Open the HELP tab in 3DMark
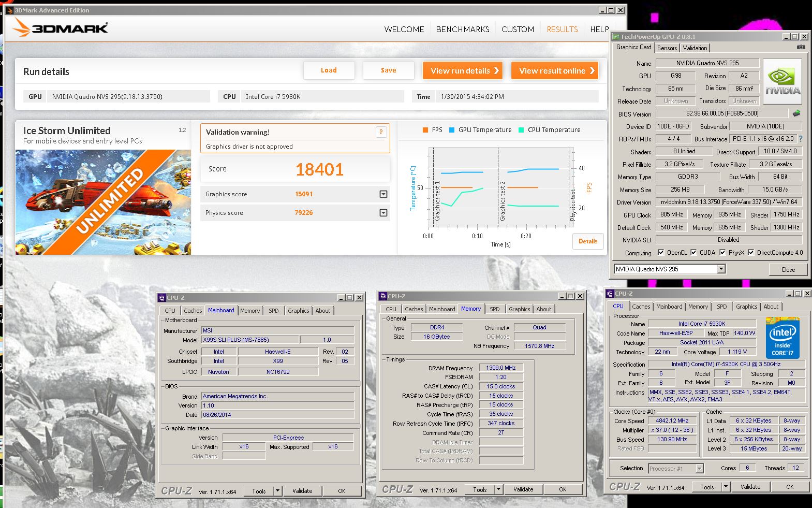The width and height of the screenshot is (812, 508). click(599, 30)
